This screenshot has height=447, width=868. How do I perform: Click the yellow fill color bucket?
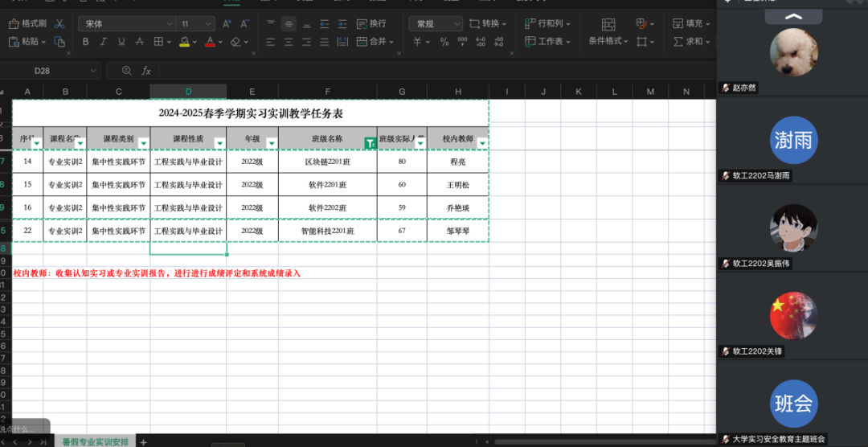(184, 42)
